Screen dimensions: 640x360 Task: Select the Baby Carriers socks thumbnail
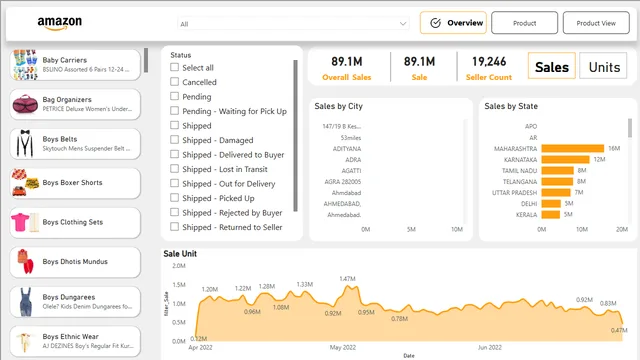coord(25,65)
